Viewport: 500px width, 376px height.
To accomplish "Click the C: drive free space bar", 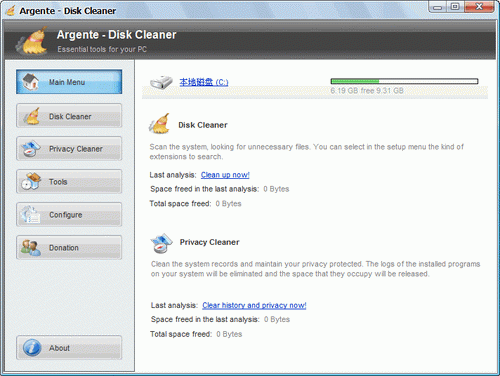I will point(404,81).
